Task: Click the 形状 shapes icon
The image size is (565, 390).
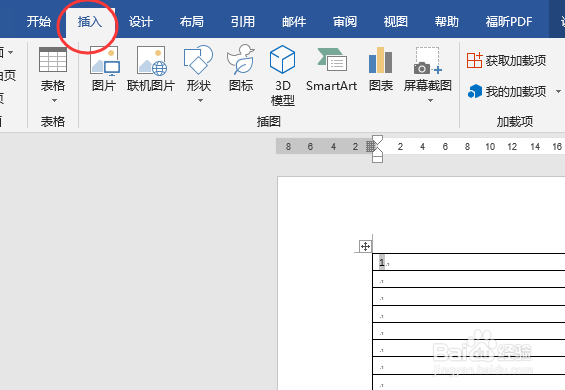Action: click(x=198, y=60)
